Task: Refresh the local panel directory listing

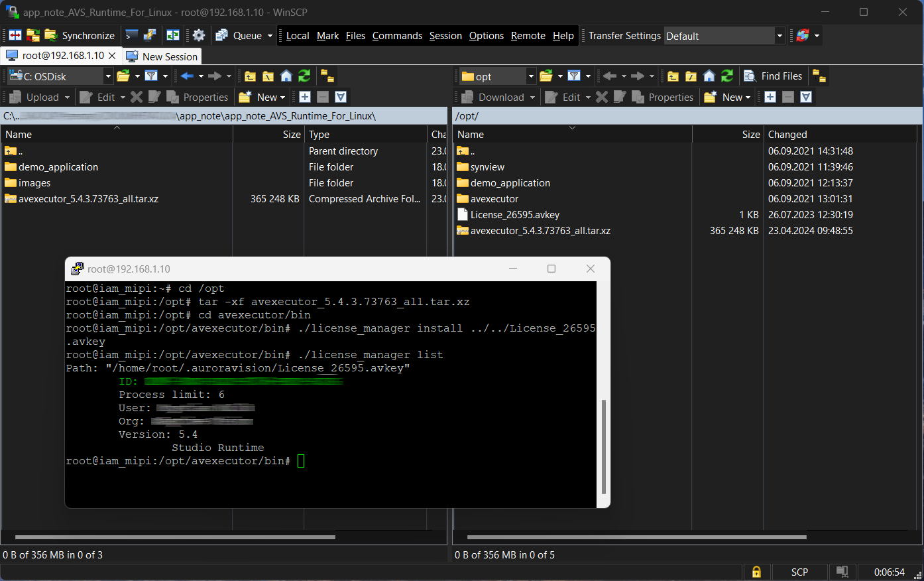Action: coord(304,76)
